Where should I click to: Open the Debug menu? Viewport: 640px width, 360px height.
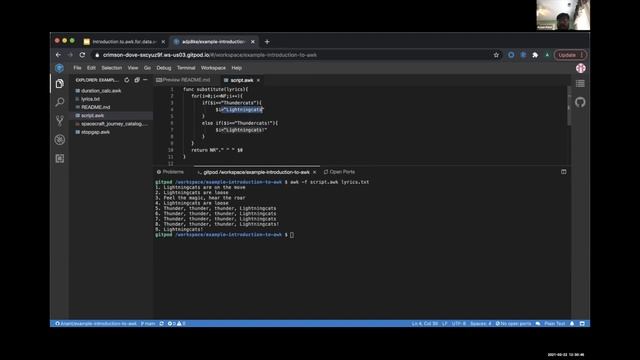pyautogui.click(x=164, y=68)
